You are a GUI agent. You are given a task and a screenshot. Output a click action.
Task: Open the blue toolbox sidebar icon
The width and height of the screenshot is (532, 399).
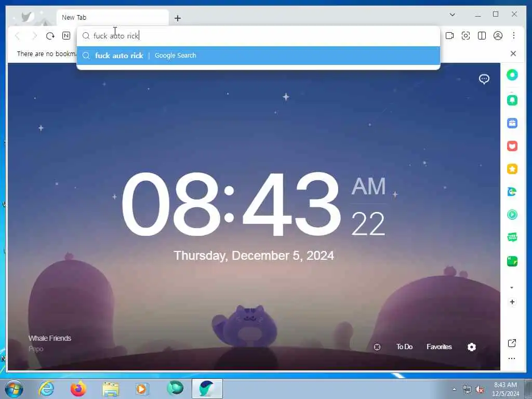coord(512,123)
